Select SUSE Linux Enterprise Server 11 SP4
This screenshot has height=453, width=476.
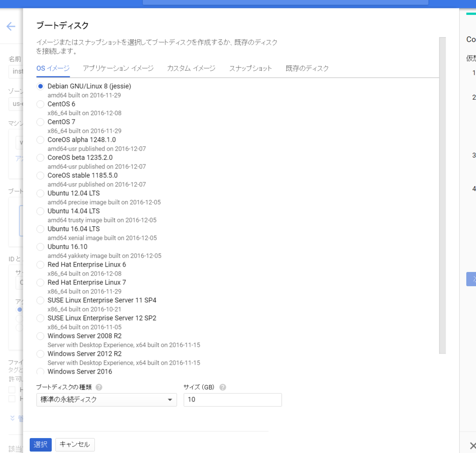[x=40, y=301]
